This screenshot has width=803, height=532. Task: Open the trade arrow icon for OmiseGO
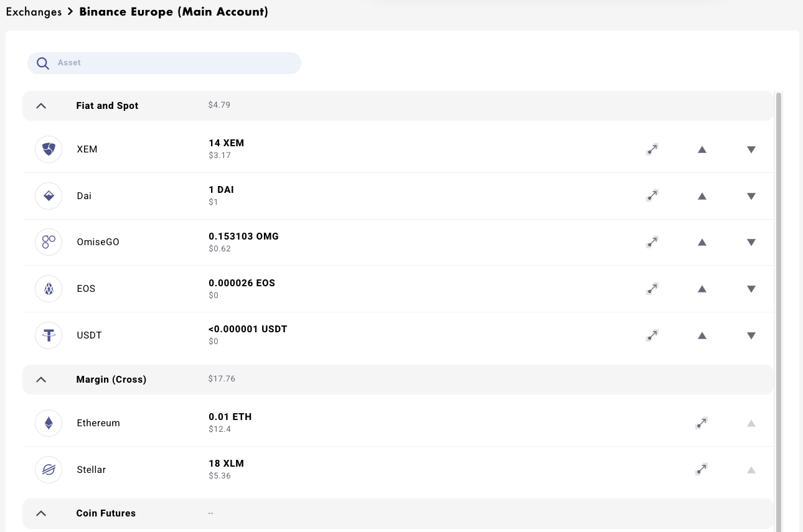click(x=652, y=241)
